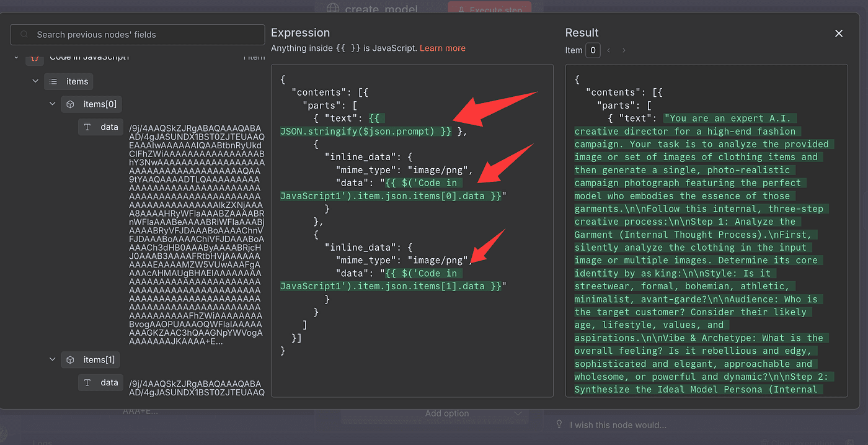This screenshot has width=868, height=445.
Task: Close the expression editor with the X
Action: point(839,34)
